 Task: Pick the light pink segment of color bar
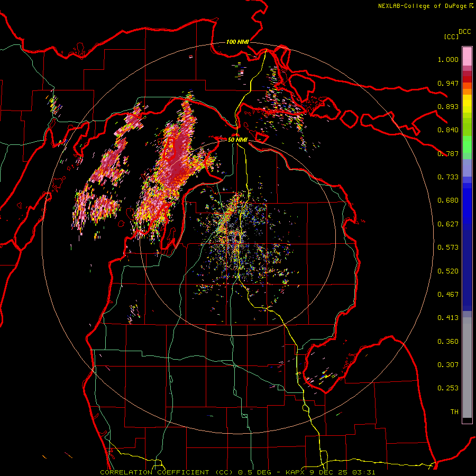[x=467, y=56]
